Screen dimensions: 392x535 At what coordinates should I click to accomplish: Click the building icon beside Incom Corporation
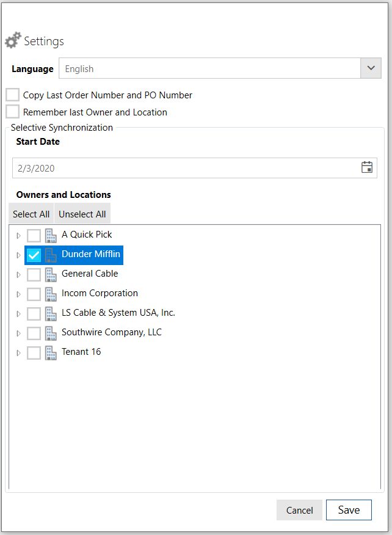(x=51, y=294)
